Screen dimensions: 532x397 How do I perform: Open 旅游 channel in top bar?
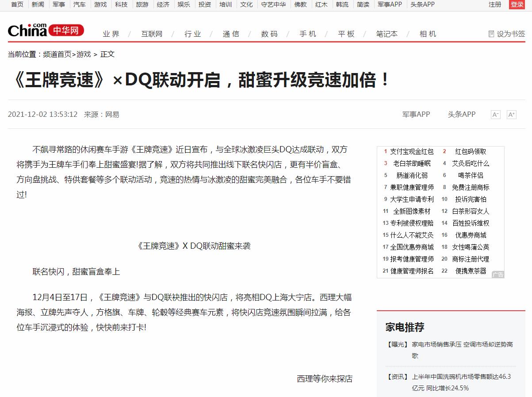pos(142,4)
